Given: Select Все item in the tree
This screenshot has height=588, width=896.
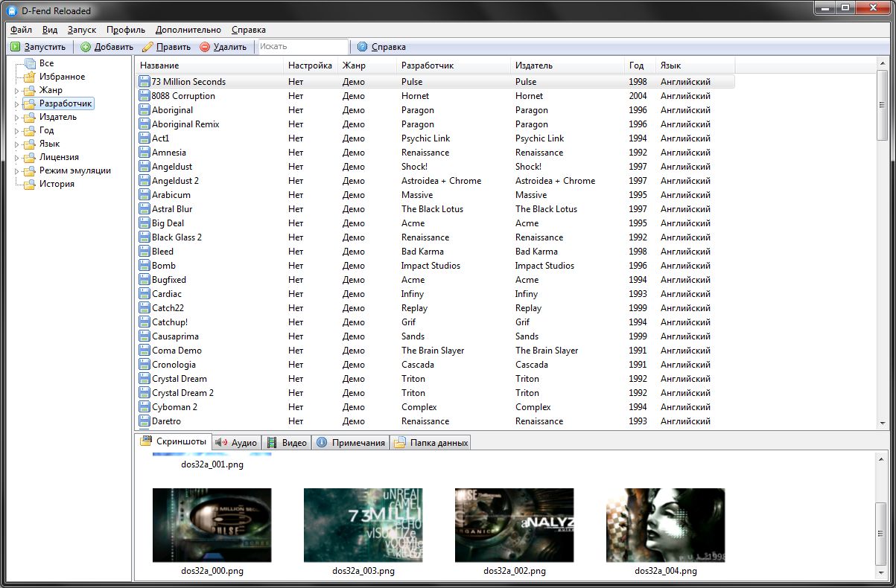Looking at the screenshot, I should pos(46,63).
